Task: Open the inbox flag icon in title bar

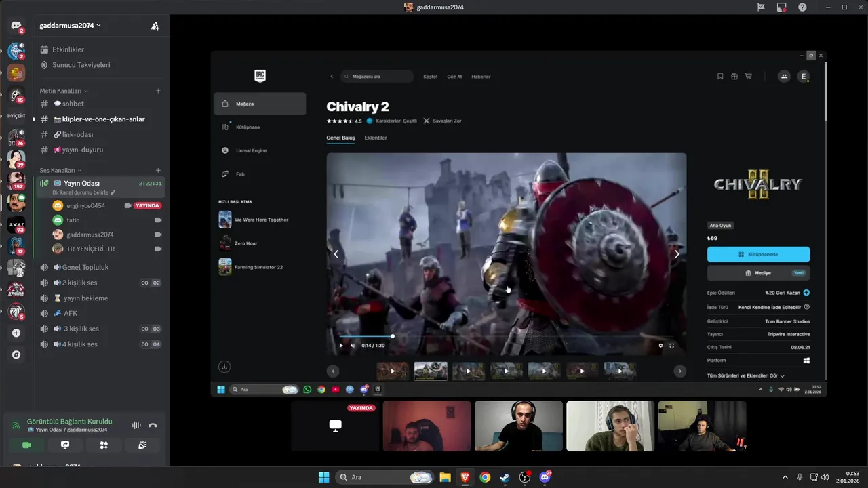Action: pyautogui.click(x=761, y=7)
